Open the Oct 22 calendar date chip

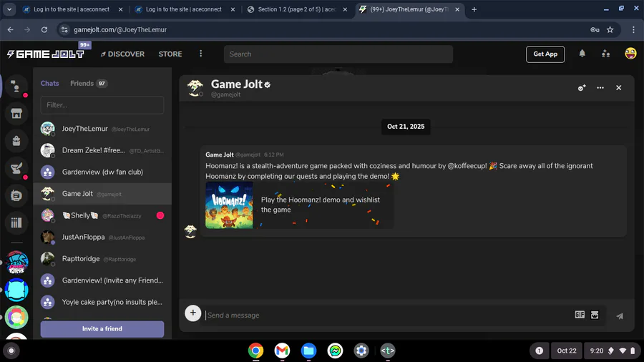coord(567,351)
